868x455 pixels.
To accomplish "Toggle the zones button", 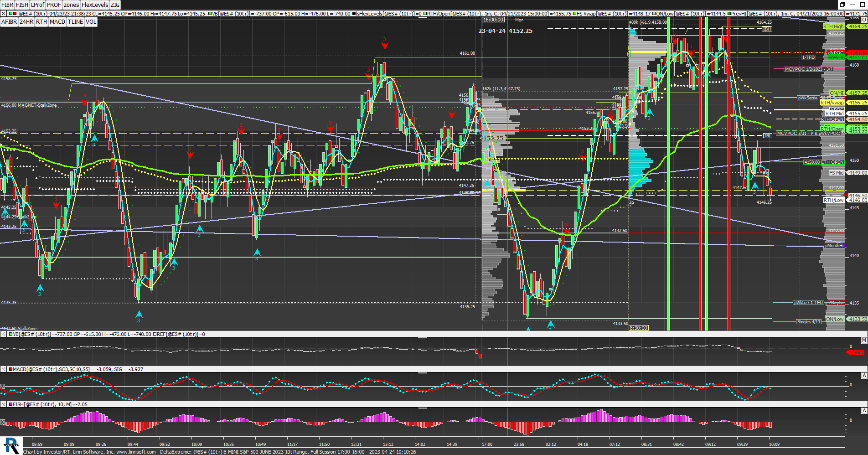I will (x=71, y=5).
